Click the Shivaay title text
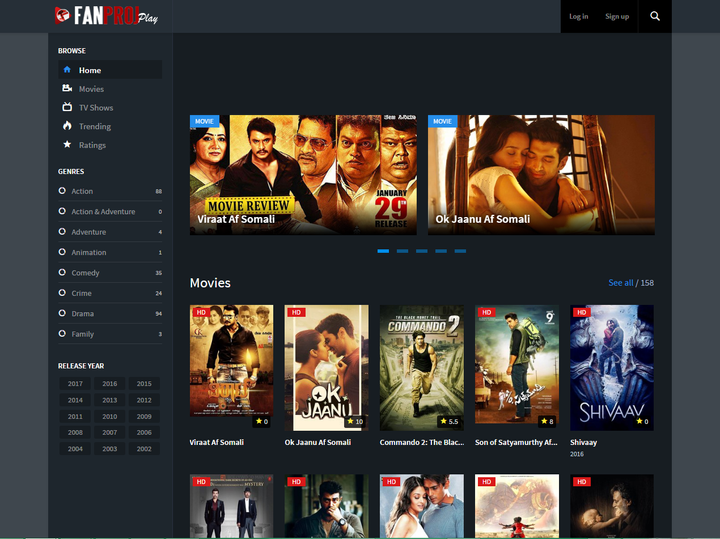 (x=584, y=442)
